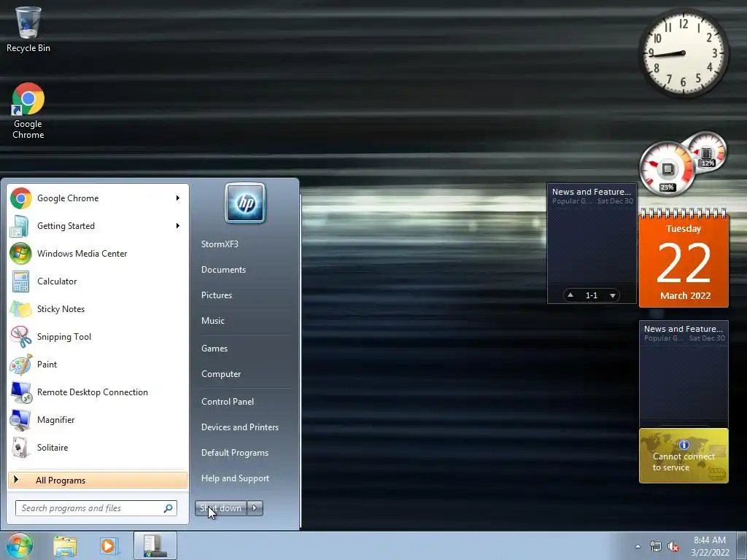Image resolution: width=747 pixels, height=560 pixels.
Task: Click the analog clock gadget
Action: coord(684,52)
